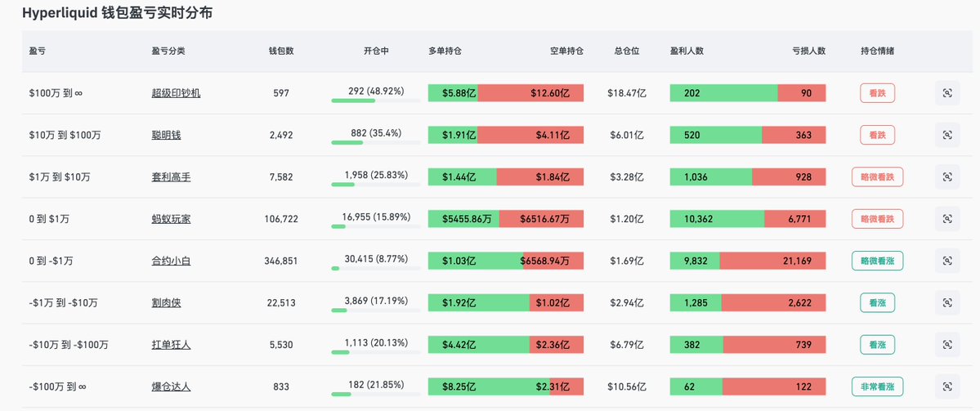Click total position $18.47亿
This screenshot has width=980, height=411.
627,93
